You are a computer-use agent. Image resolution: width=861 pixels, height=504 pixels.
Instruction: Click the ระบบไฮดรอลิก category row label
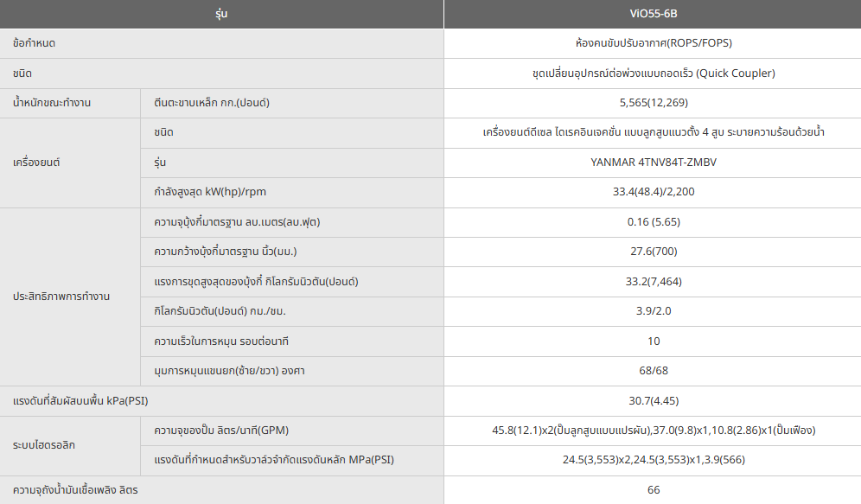click(44, 444)
